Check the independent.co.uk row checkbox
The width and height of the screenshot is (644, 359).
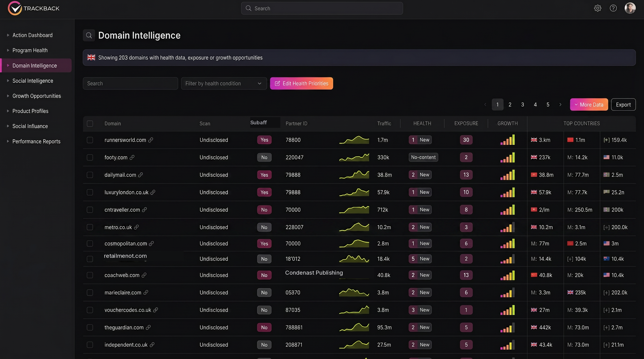tap(90, 345)
